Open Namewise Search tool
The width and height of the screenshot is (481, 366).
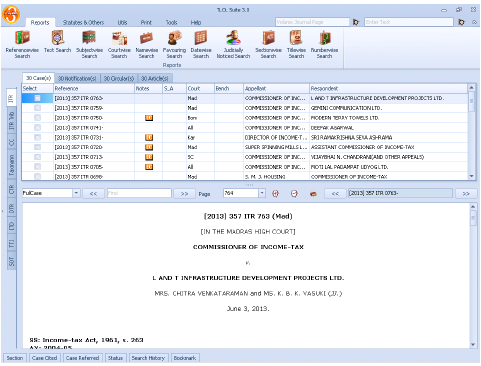coord(147,44)
